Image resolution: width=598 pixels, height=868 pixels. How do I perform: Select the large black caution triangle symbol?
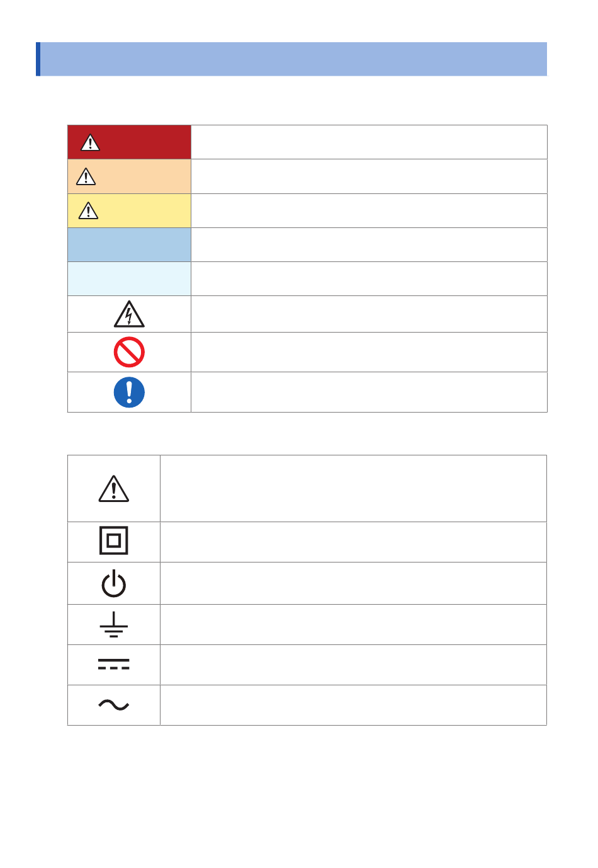click(x=114, y=489)
